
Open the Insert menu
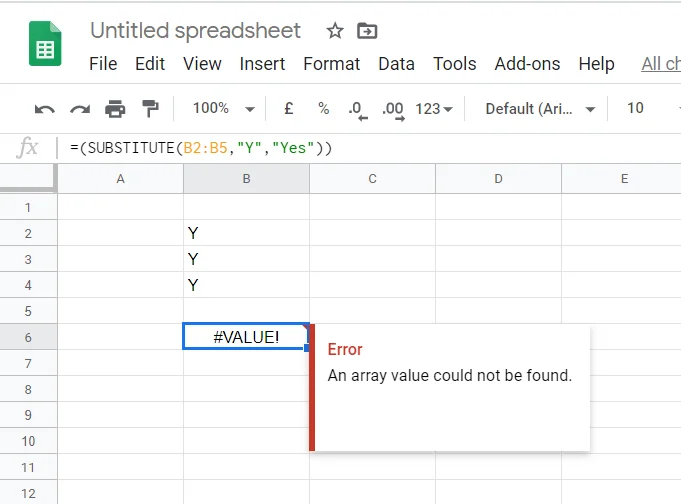[x=262, y=64]
